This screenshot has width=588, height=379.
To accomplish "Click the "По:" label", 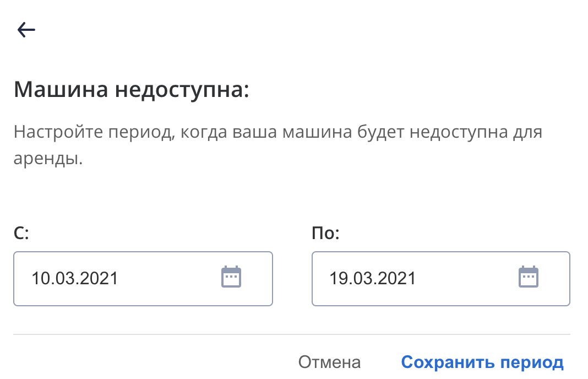I will click(326, 234).
